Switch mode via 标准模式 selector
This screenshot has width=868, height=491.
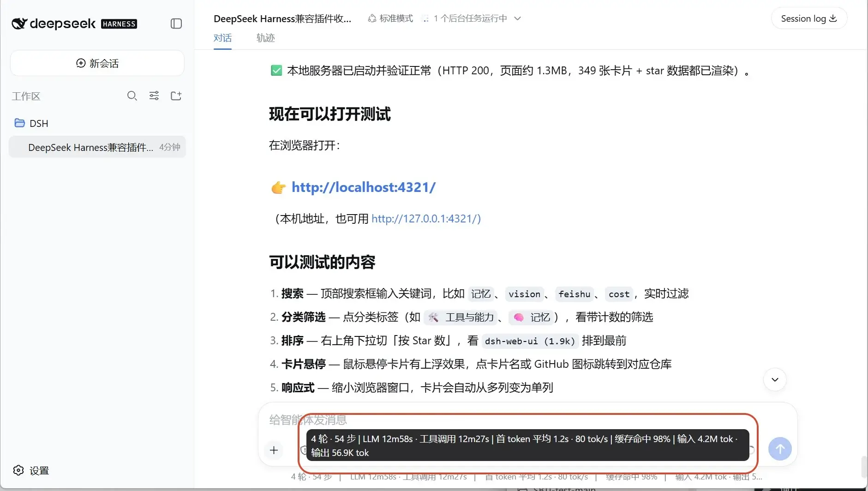(390, 18)
